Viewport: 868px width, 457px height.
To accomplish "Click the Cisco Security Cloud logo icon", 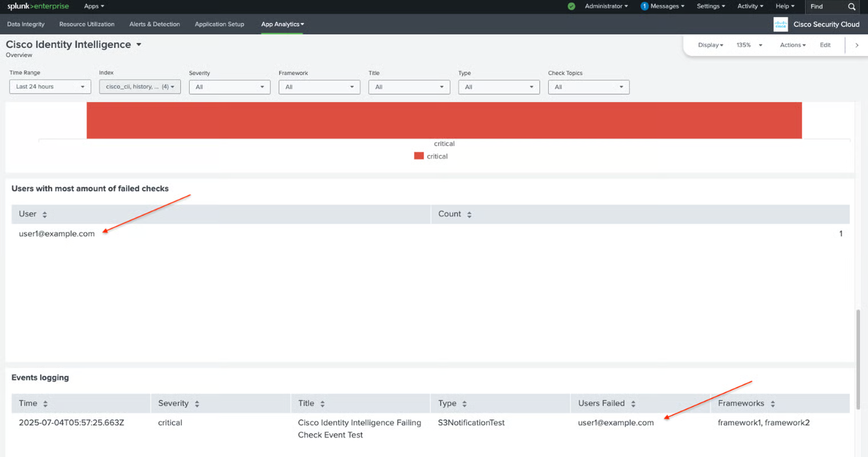I will pos(780,24).
